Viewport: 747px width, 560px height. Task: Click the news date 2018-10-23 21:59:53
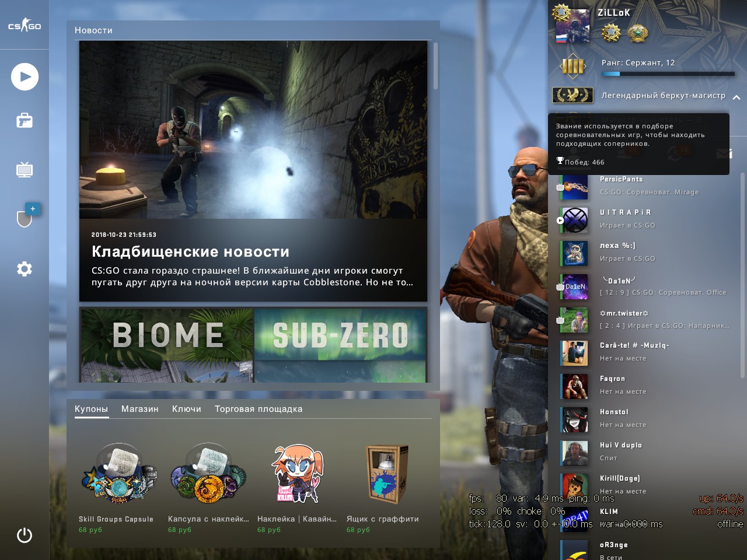[x=124, y=235]
